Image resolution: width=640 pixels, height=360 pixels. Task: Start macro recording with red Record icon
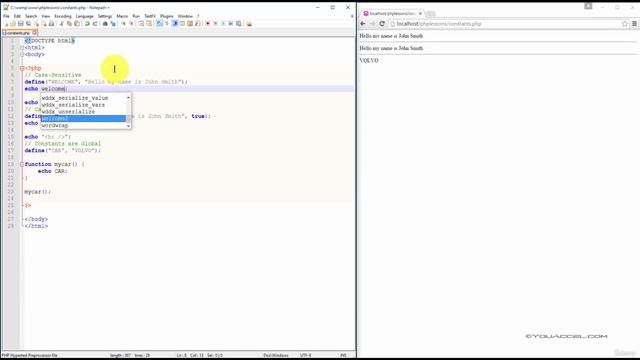point(208,24)
